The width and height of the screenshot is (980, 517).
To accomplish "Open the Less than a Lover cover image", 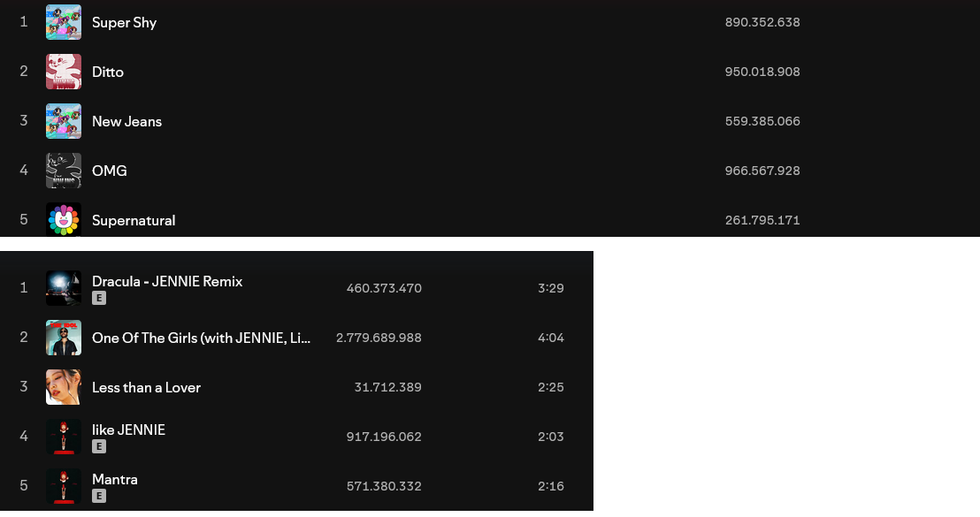I will [63, 387].
